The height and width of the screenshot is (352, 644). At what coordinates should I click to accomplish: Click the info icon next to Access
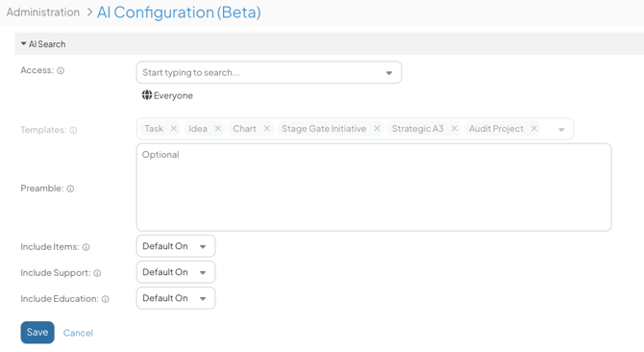(x=61, y=70)
